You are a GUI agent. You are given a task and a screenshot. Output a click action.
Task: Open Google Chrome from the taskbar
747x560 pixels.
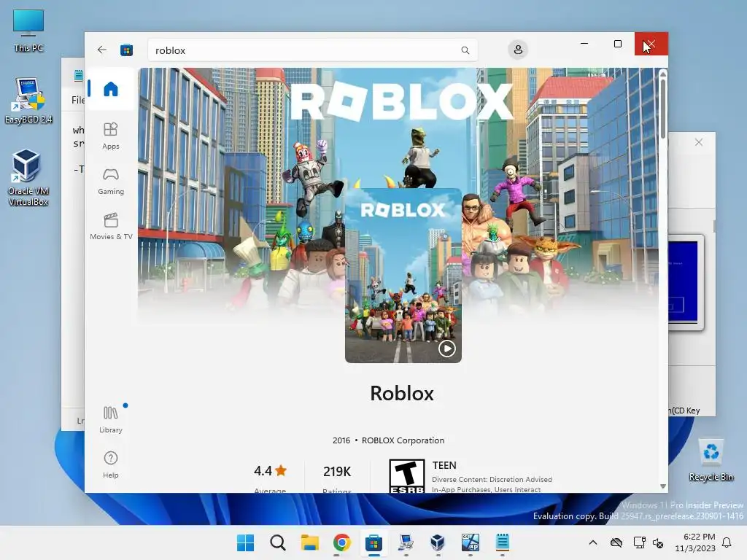click(341, 542)
